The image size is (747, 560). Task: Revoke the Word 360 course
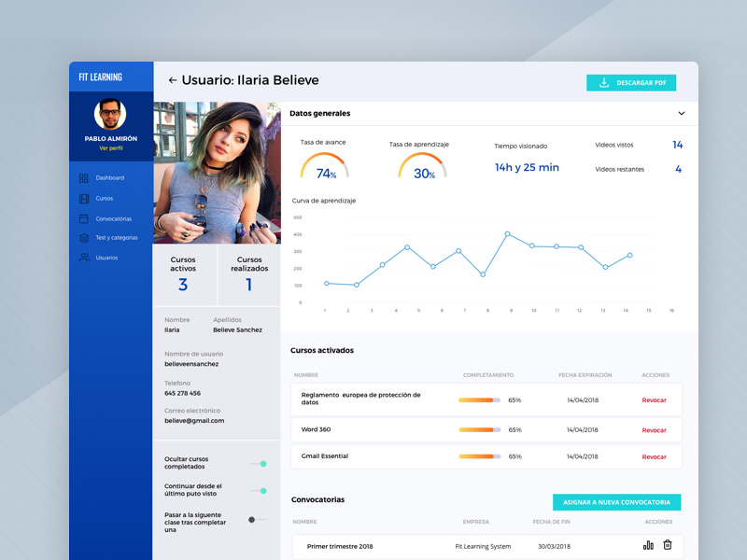[x=655, y=430]
